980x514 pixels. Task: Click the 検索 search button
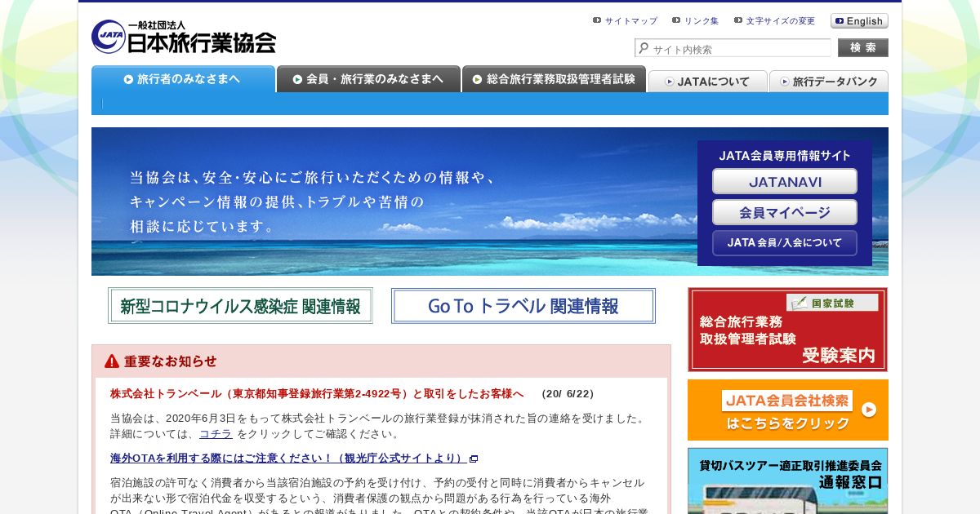click(x=863, y=48)
